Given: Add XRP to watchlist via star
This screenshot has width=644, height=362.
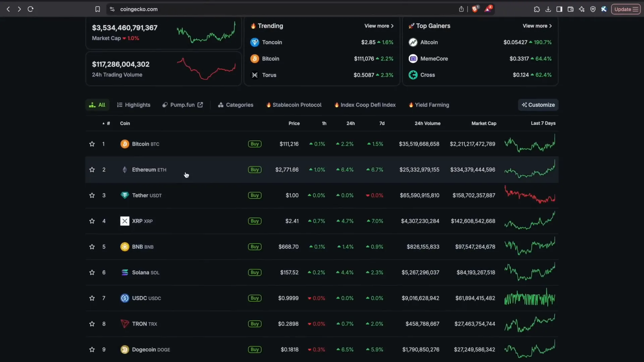Looking at the screenshot, I should [92, 221].
